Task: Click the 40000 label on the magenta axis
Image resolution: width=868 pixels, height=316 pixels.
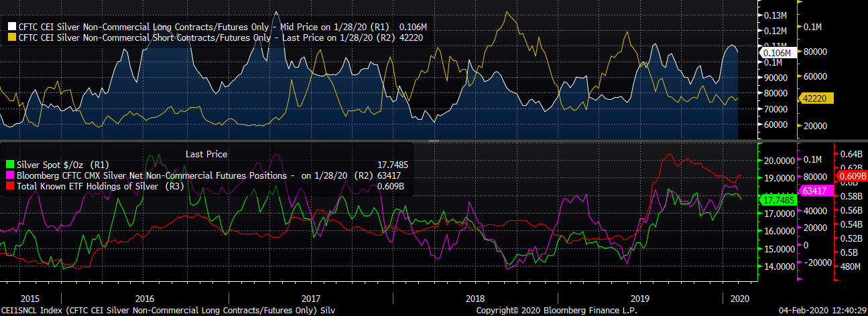Action: tap(816, 211)
